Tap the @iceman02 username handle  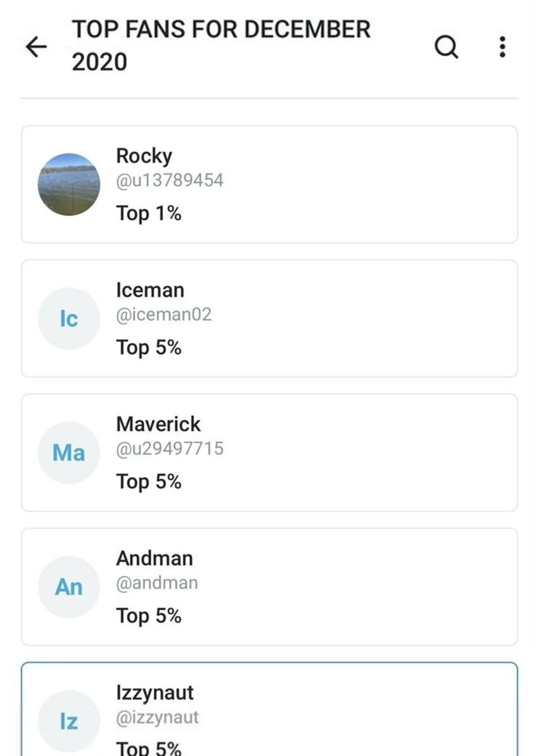point(164,315)
